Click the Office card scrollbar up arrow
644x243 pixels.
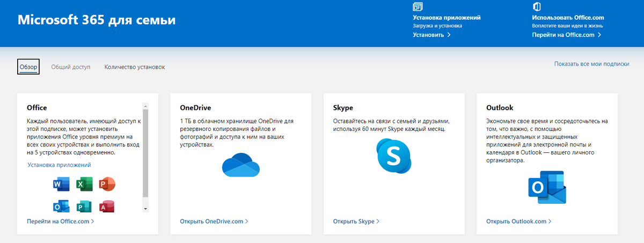[x=145, y=106]
